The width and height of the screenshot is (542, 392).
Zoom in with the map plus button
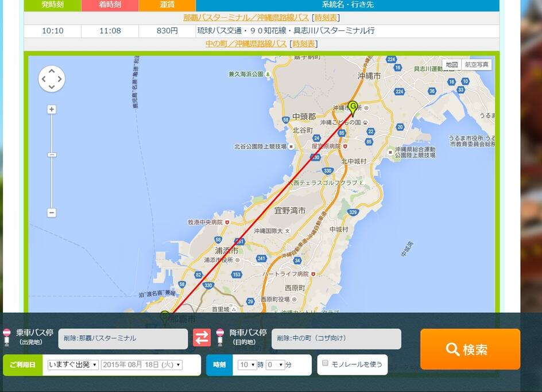pos(52,110)
